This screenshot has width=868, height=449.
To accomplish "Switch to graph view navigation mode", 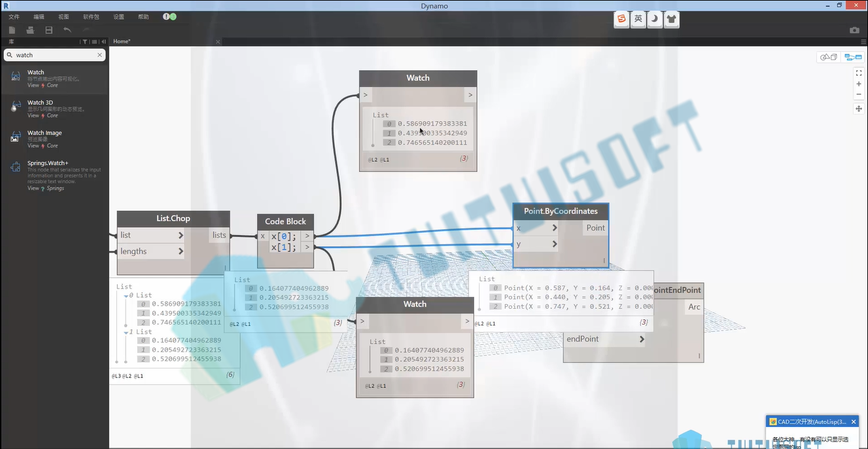I will [853, 57].
